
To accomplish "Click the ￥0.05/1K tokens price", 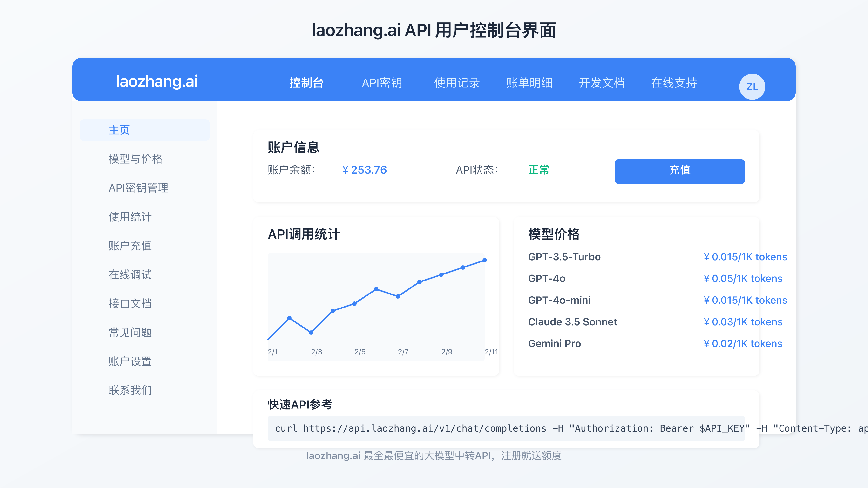I will 743,279.
